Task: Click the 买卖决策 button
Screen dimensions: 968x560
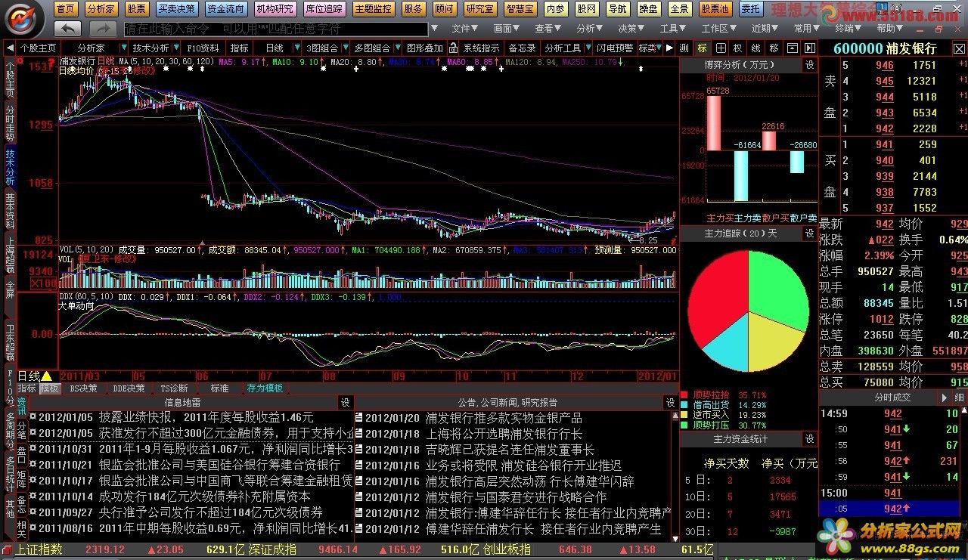Action: tap(177, 9)
